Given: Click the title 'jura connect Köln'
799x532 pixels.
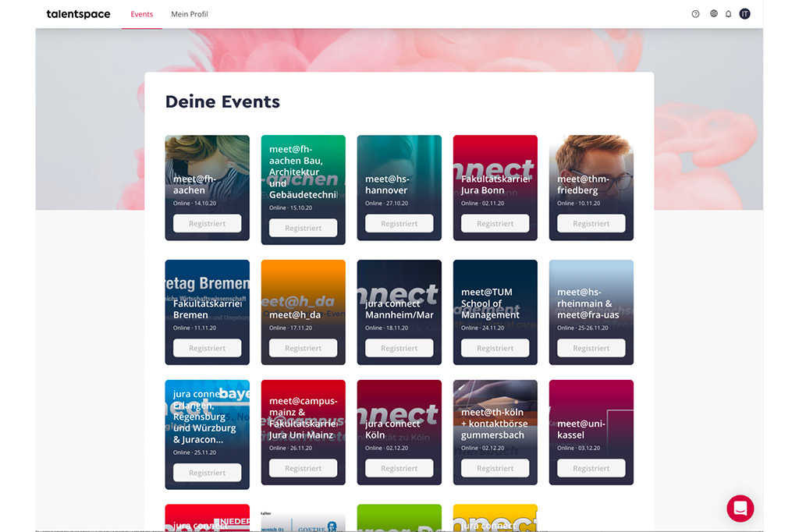Looking at the screenshot, I should [392, 429].
